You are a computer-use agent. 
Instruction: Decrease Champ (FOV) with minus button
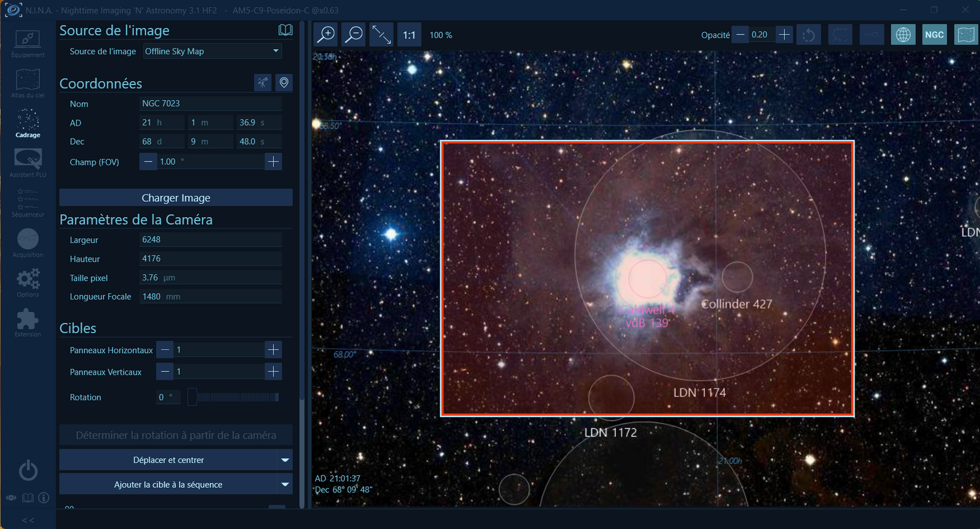(x=148, y=162)
